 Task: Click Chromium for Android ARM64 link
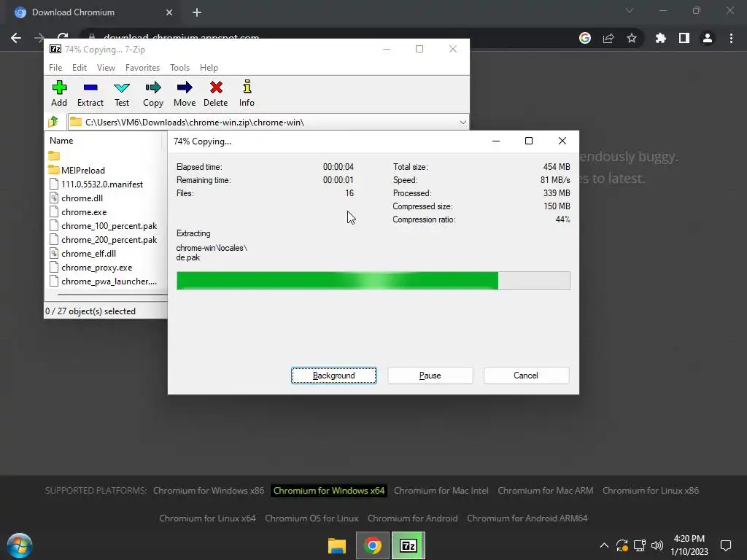coord(527,518)
